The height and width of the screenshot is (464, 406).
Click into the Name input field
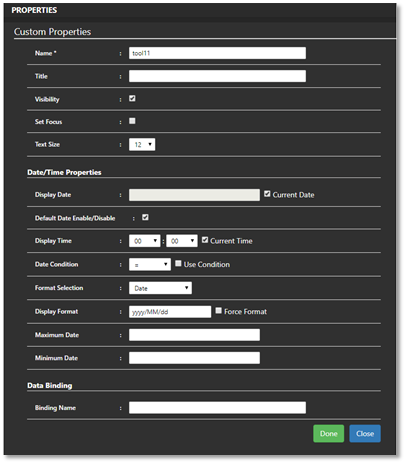(x=217, y=53)
